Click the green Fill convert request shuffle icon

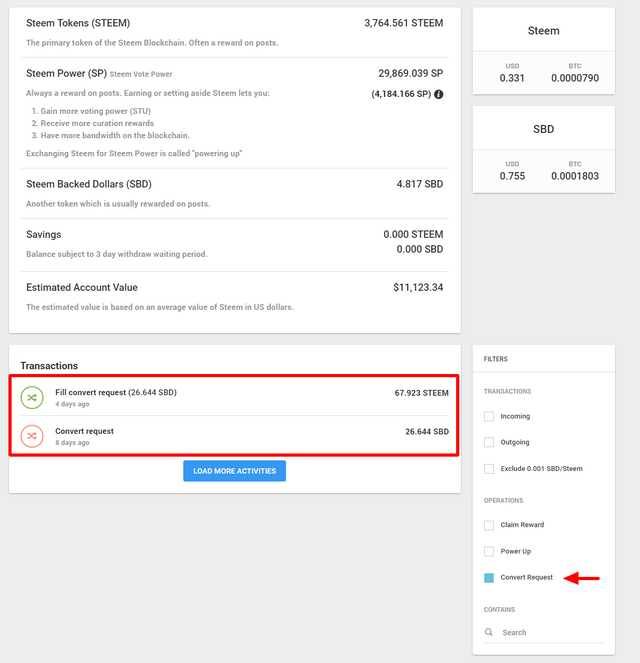(32, 397)
